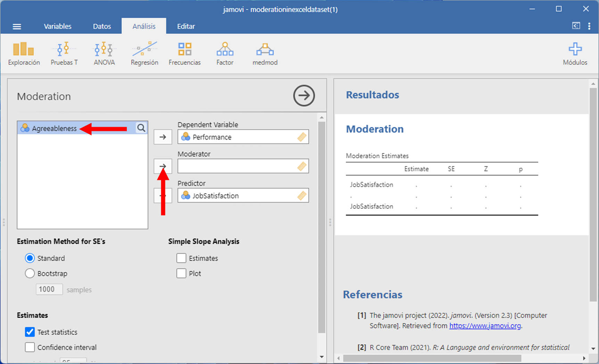Open the jamovi.org link in references

pyautogui.click(x=485, y=326)
